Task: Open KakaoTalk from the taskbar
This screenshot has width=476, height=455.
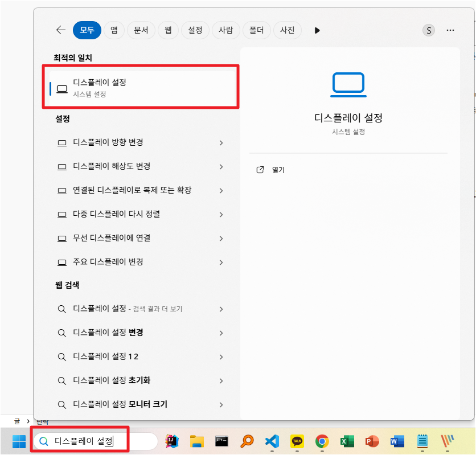Action: pos(297,441)
